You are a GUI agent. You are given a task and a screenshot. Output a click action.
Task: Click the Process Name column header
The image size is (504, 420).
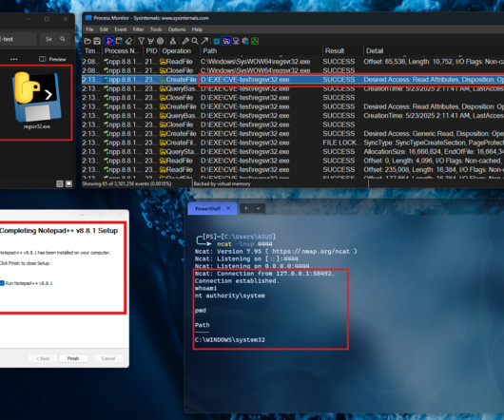click(x=122, y=50)
